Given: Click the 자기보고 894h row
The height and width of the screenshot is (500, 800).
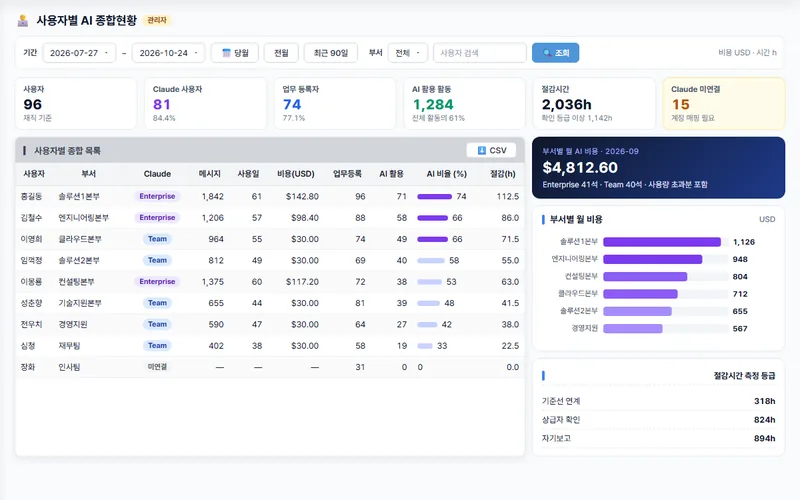Looking at the screenshot, I should [x=658, y=438].
